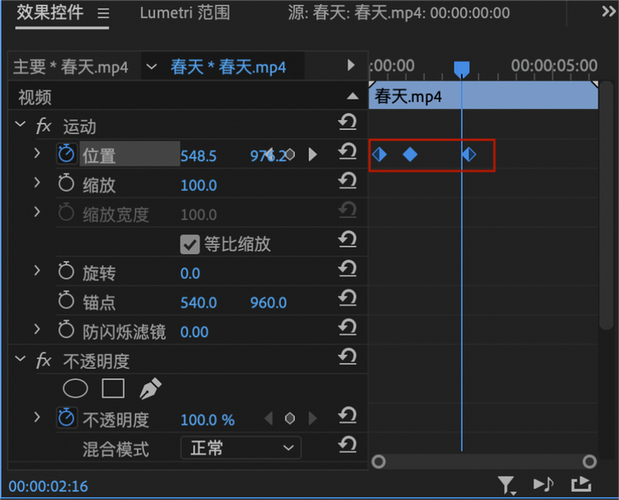The height and width of the screenshot is (500, 619).
Task: Click the 旋转 value 0.0
Action: pyautogui.click(x=190, y=273)
